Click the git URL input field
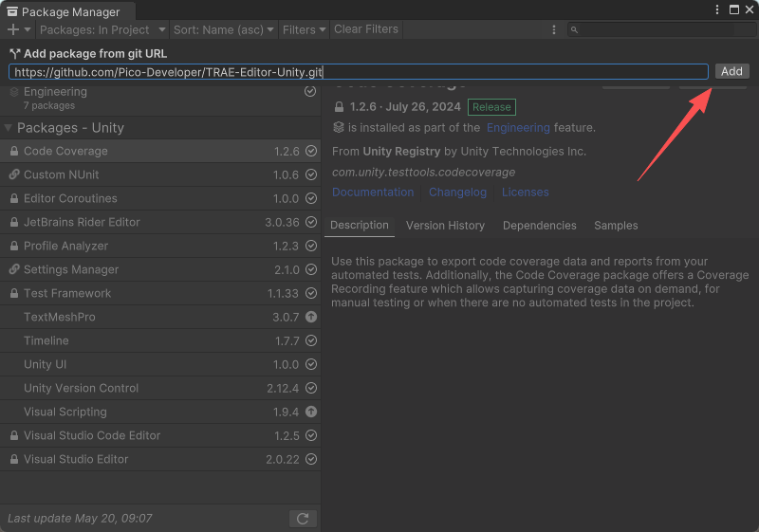The image size is (759, 532). [x=359, y=72]
